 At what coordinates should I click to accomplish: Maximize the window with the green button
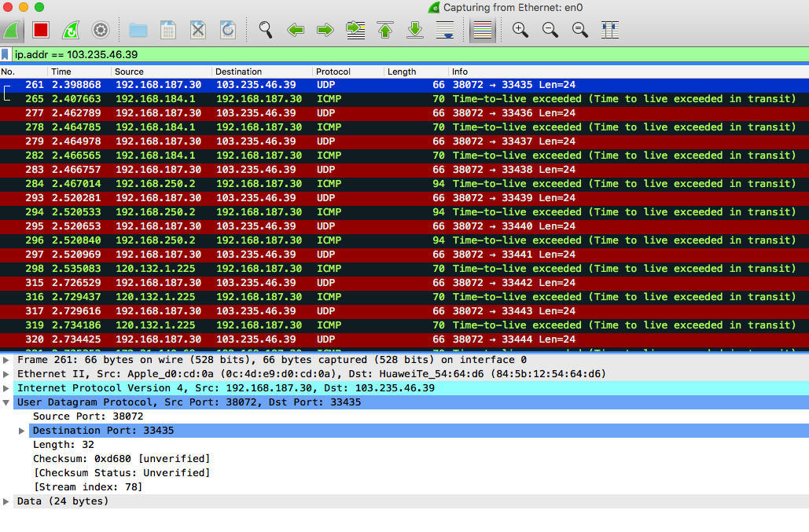tap(39, 7)
